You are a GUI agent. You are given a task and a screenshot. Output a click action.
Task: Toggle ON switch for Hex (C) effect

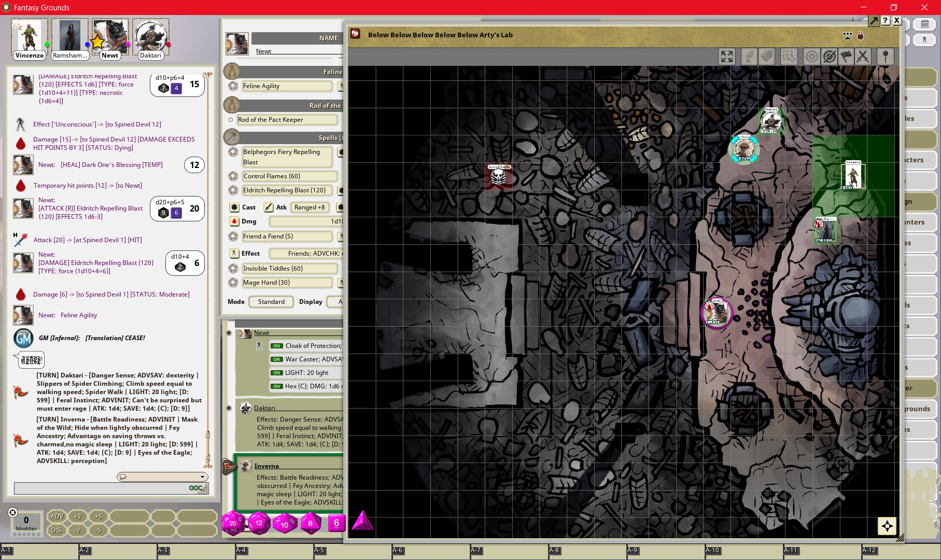click(x=277, y=386)
